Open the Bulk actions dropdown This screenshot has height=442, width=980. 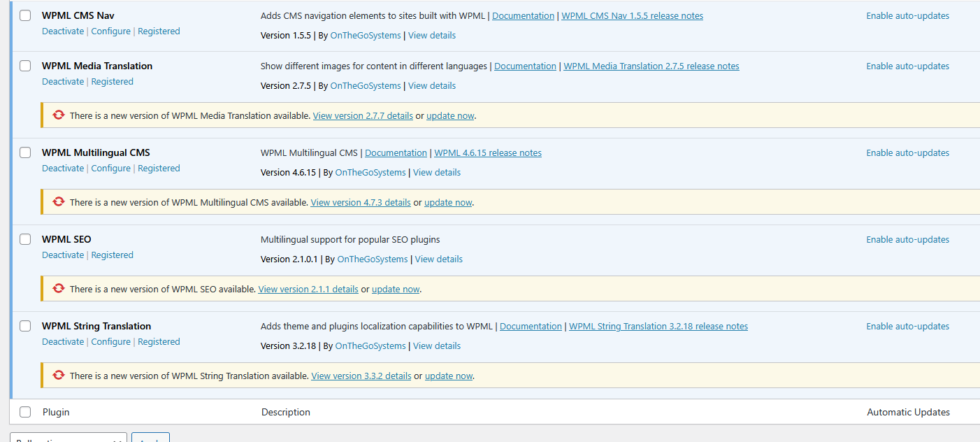(69, 438)
